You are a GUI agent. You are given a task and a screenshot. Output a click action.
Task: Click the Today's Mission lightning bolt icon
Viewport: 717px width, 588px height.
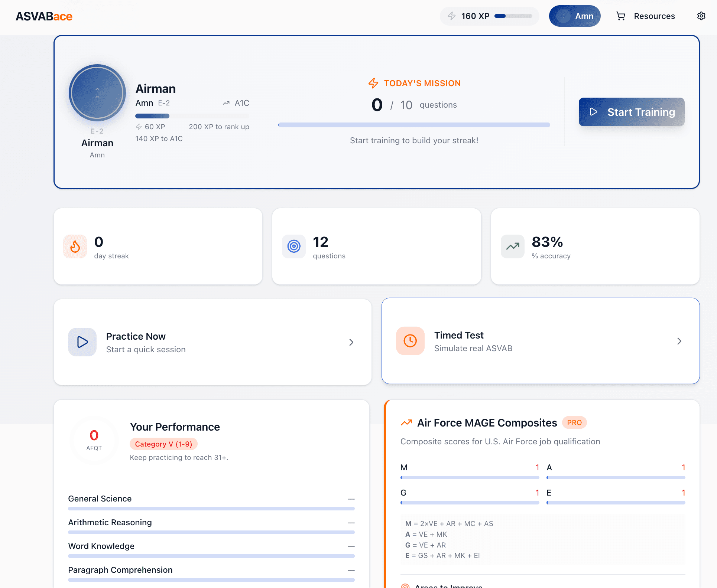(x=373, y=83)
